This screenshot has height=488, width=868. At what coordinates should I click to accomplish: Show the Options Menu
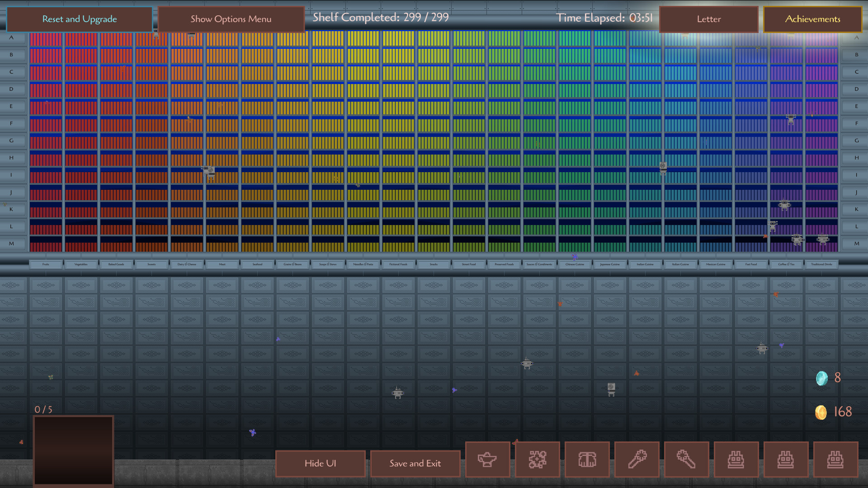[x=231, y=19]
